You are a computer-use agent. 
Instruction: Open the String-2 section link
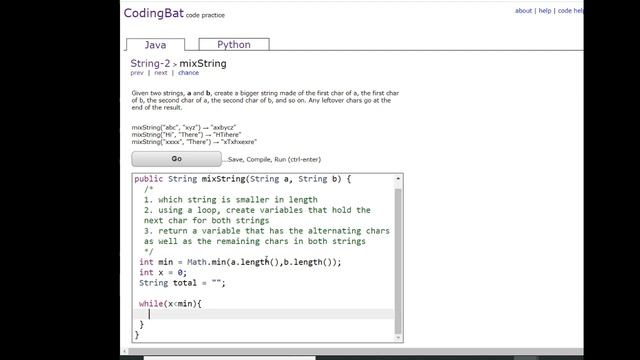(x=150, y=63)
